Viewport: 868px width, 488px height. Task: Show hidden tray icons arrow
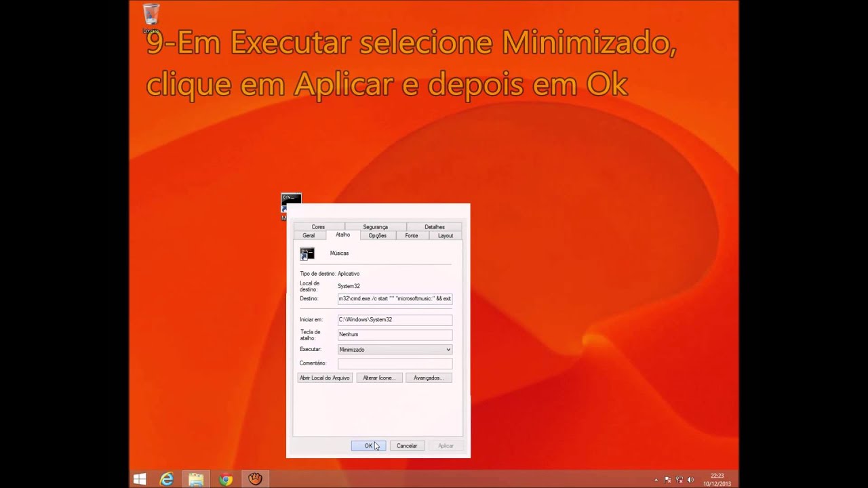click(657, 480)
